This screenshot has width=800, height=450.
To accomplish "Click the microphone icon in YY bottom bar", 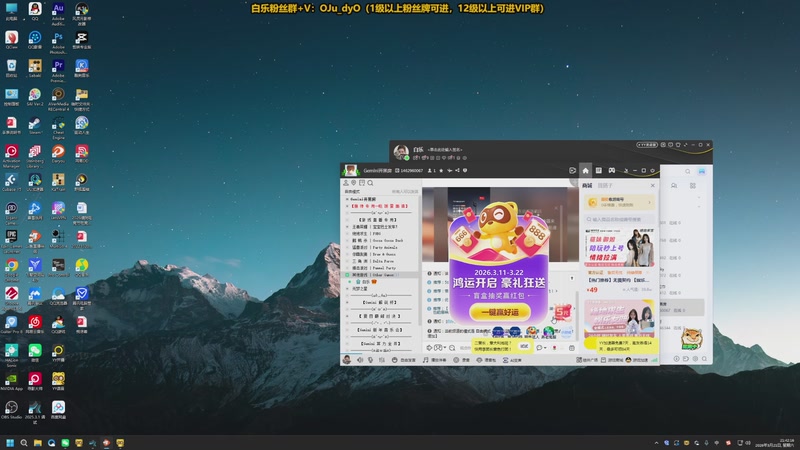I will coord(370,360).
